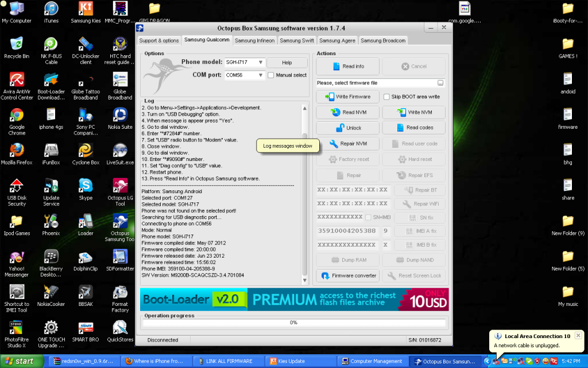Open Phoenix desktop icon
The width and height of the screenshot is (588, 368).
(51, 225)
